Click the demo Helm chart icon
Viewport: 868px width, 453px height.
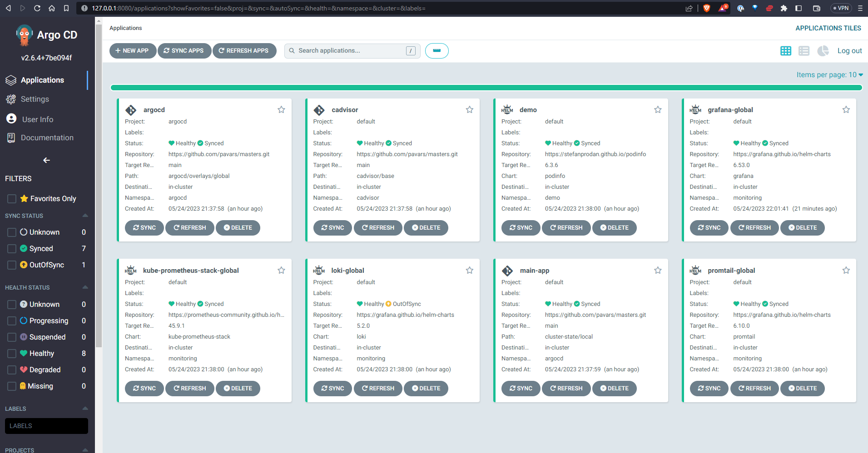[507, 110]
